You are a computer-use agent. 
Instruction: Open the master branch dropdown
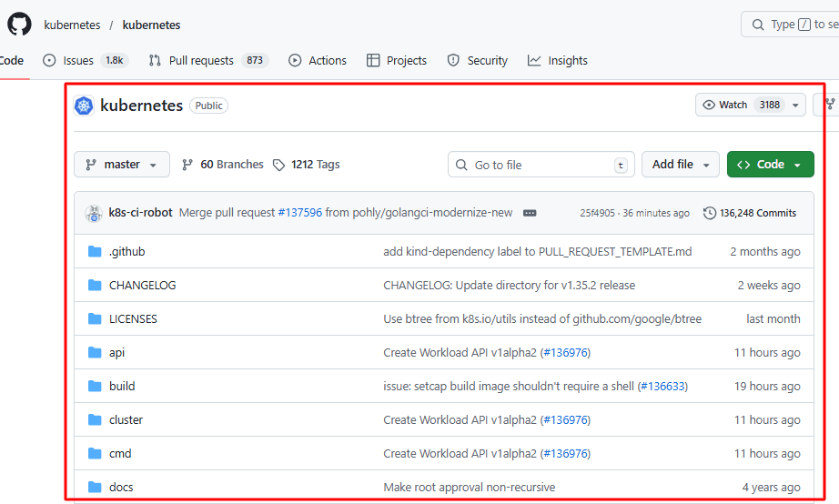tap(122, 165)
